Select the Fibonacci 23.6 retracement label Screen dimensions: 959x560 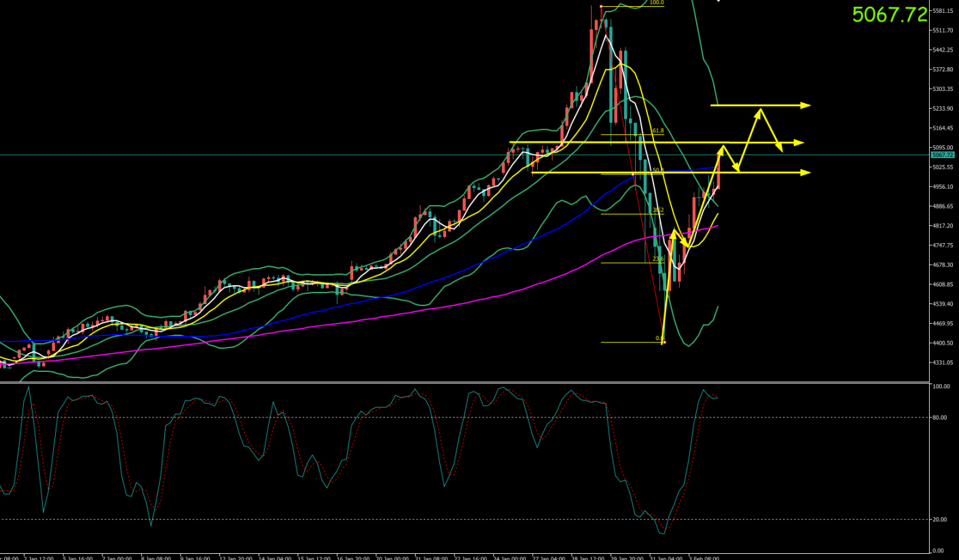657,259
